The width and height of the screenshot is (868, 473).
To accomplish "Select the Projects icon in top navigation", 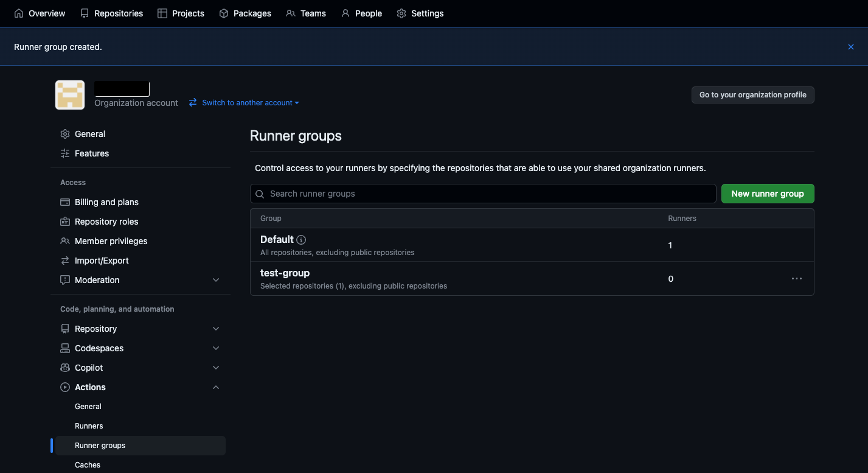I will pyautogui.click(x=162, y=13).
